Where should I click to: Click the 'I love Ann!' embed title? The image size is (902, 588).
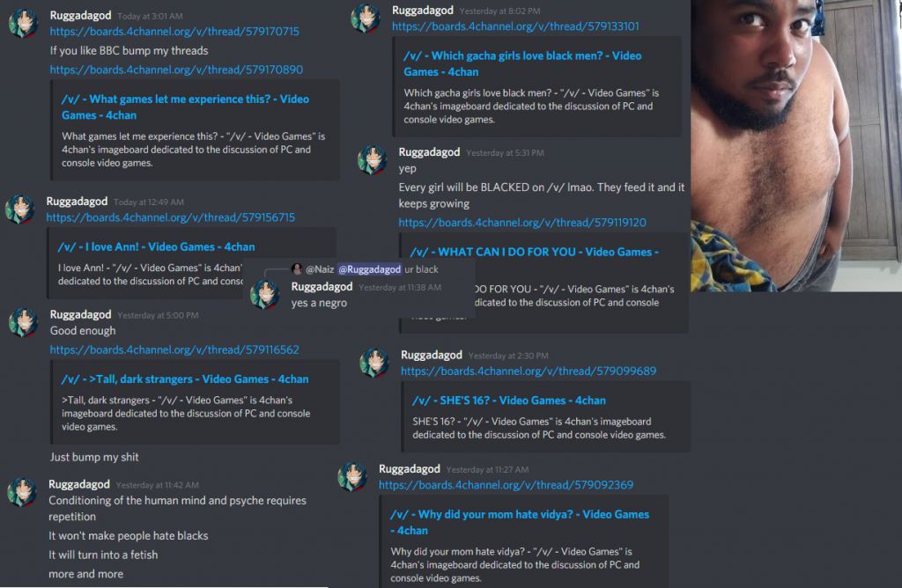coord(156,246)
